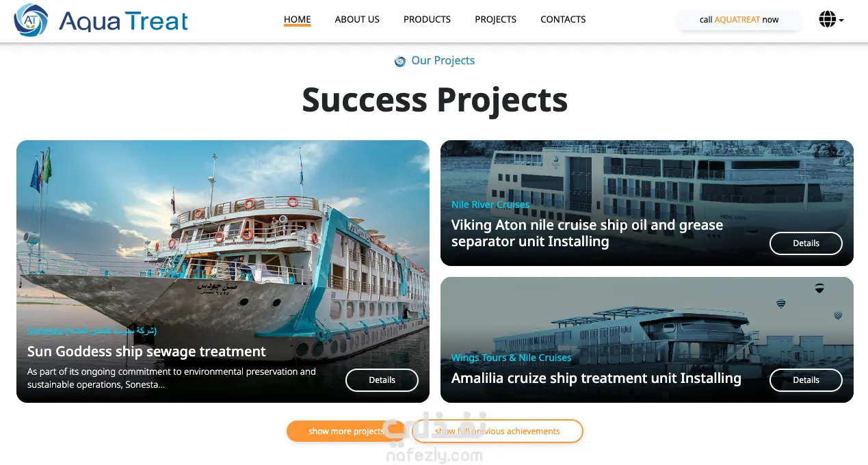Open the PRODUCTS menu item
Viewport: 868px width, 465px height.
(x=427, y=19)
